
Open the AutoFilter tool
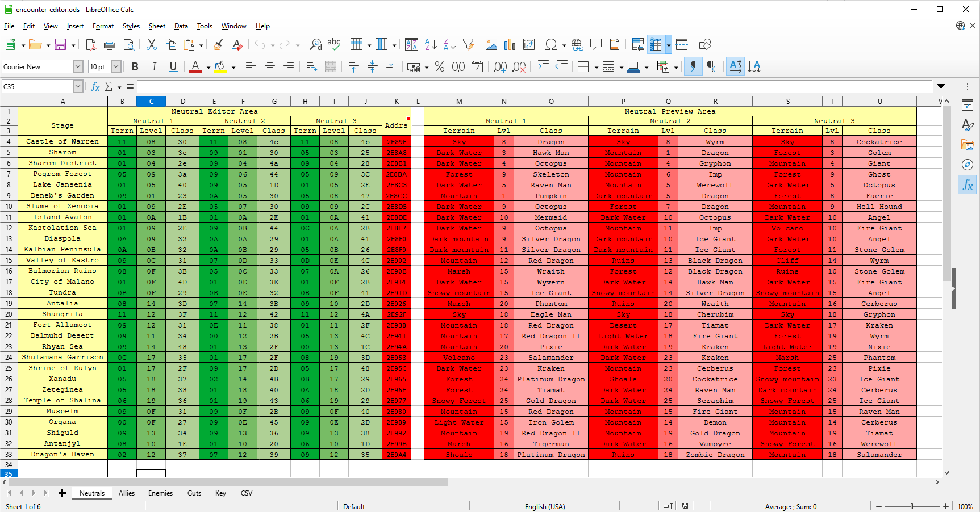tap(469, 44)
